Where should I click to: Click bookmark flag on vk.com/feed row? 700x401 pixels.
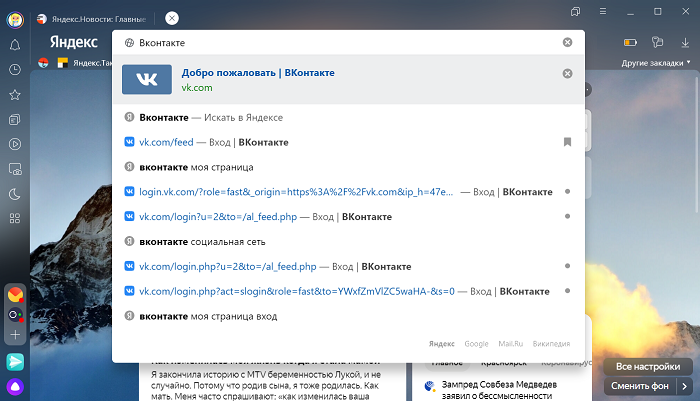pos(567,142)
